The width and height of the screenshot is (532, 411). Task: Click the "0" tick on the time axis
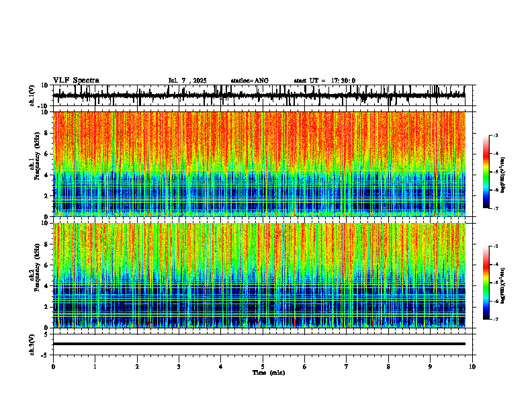coord(53,367)
